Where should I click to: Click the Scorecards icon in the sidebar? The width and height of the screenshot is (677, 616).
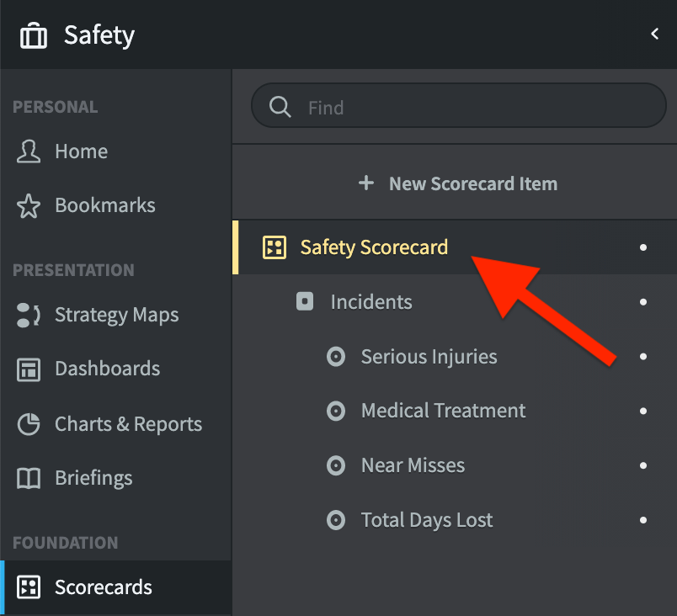click(x=29, y=587)
